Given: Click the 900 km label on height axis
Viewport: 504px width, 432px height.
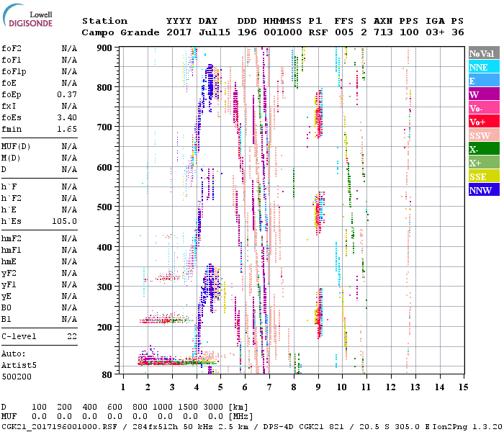Looking at the screenshot, I should [105, 48].
